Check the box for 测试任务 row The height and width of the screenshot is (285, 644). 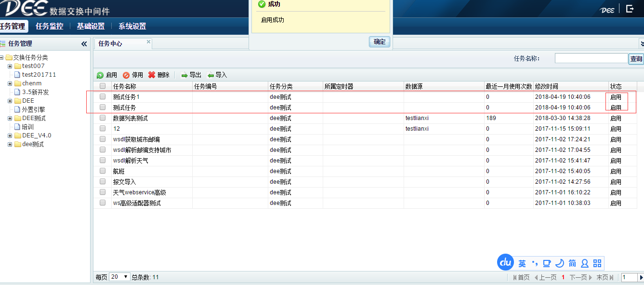pyautogui.click(x=103, y=107)
